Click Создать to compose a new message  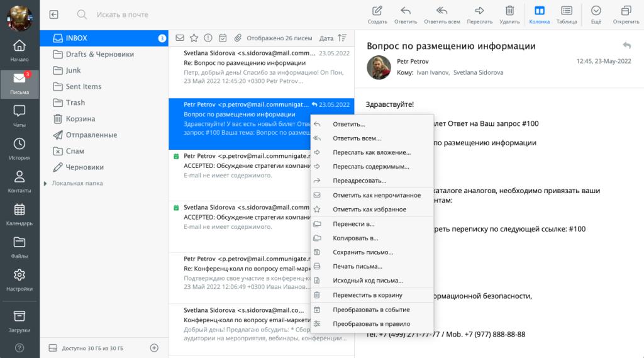click(x=377, y=15)
